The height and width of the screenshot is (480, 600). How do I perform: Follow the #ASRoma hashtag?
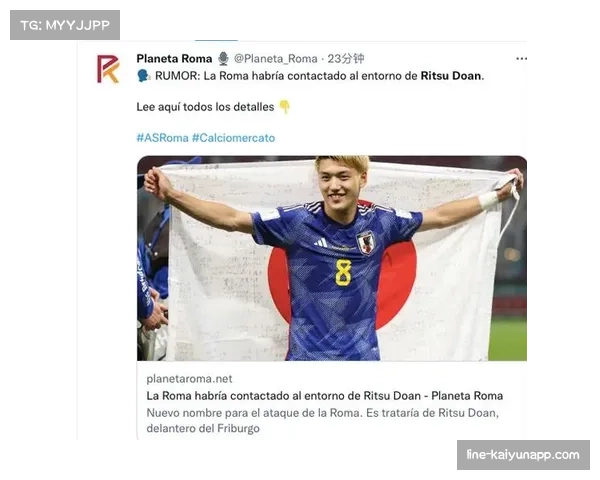162,138
